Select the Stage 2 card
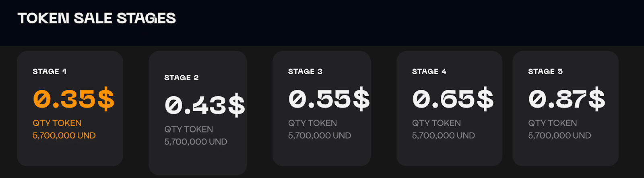Viewport: 644px width, 178px height. 198,113
